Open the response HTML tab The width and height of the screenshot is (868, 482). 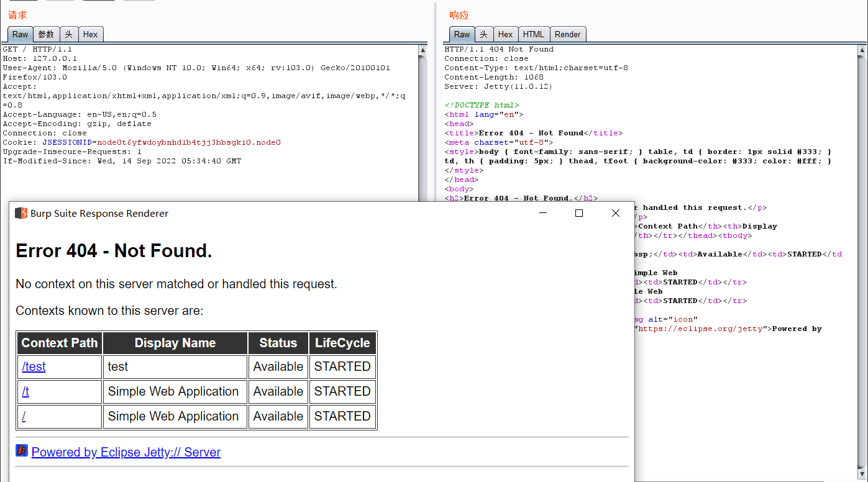[534, 34]
